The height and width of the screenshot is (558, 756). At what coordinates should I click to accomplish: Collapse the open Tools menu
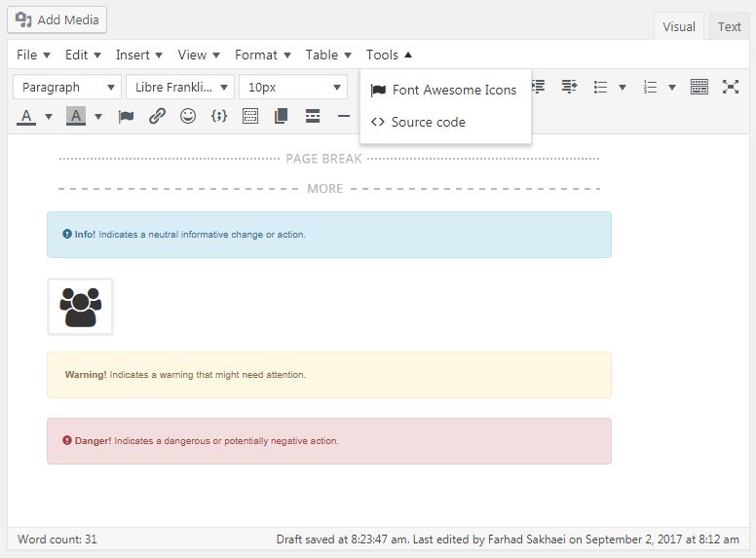coord(389,55)
